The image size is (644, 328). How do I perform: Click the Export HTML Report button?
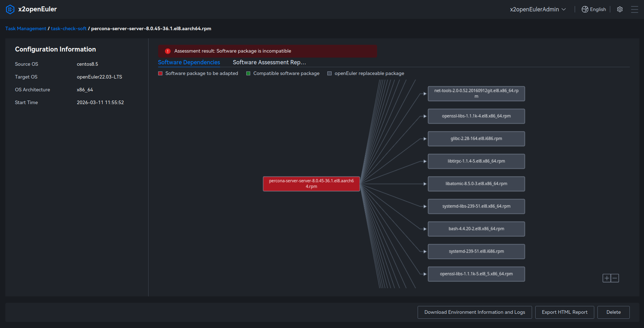564,312
